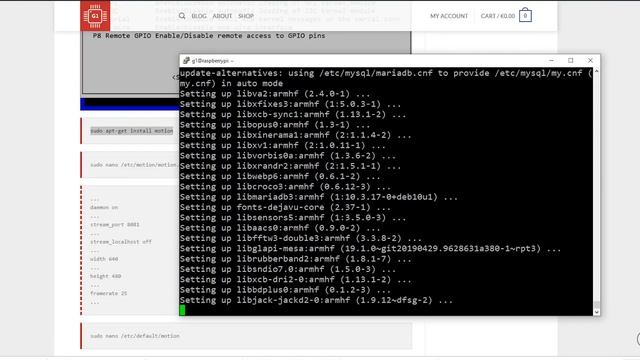Minimize the raspberrypi terminal window
This screenshot has width=640, height=360.
[551, 60]
